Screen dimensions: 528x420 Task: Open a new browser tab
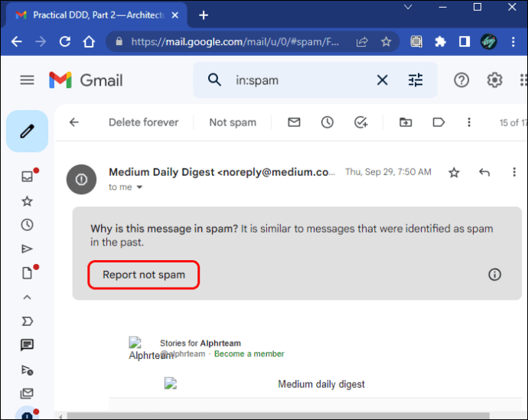(x=204, y=15)
